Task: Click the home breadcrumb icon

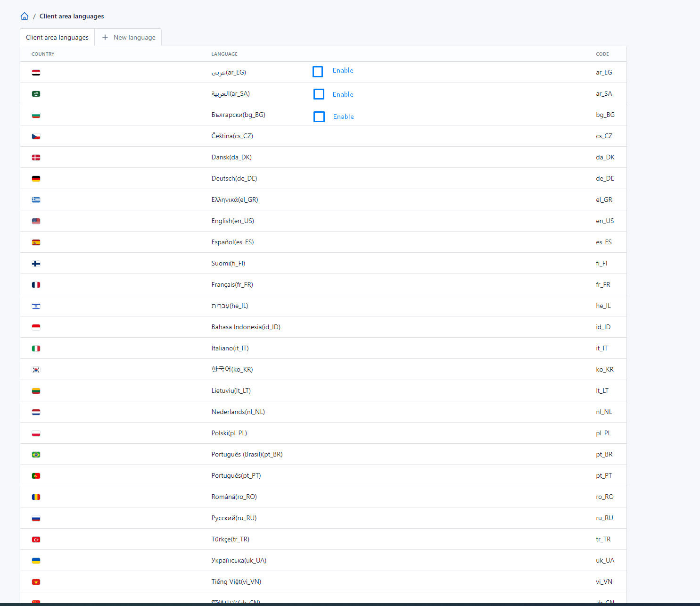Action: pos(24,16)
